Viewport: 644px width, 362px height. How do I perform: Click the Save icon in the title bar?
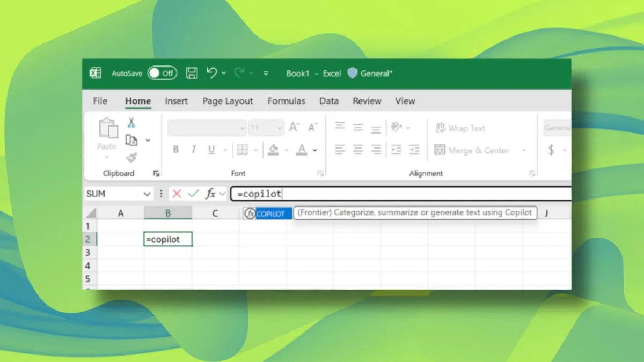click(191, 73)
